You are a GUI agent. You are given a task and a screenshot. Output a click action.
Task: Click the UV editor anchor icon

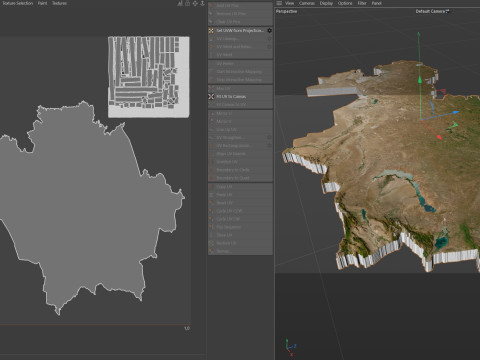point(202,3)
